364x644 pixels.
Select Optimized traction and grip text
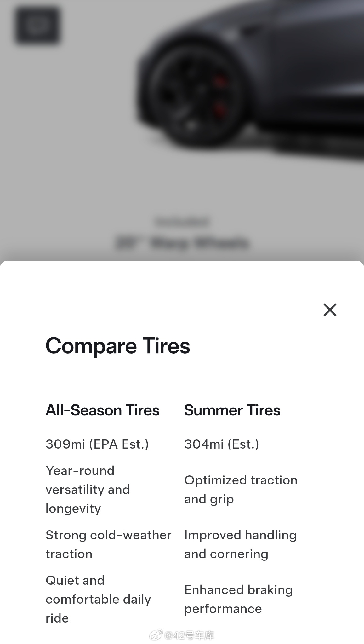pyautogui.click(x=241, y=490)
